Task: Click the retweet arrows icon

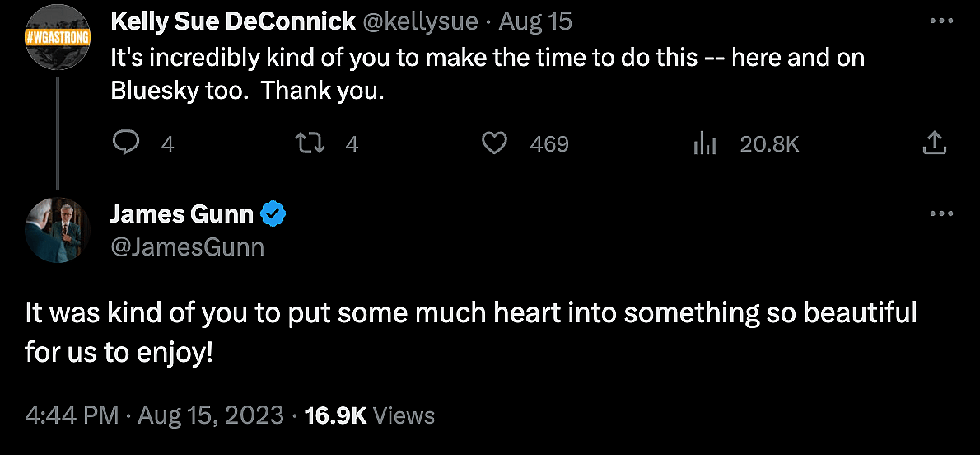Action: (311, 144)
